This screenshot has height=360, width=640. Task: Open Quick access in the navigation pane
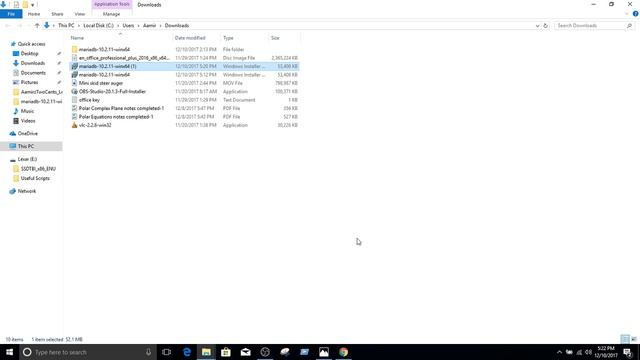point(31,44)
